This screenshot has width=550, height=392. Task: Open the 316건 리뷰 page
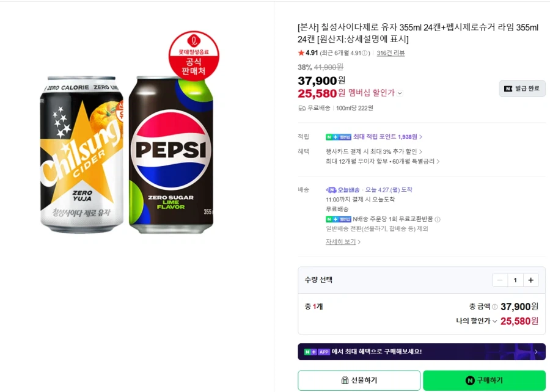(391, 53)
